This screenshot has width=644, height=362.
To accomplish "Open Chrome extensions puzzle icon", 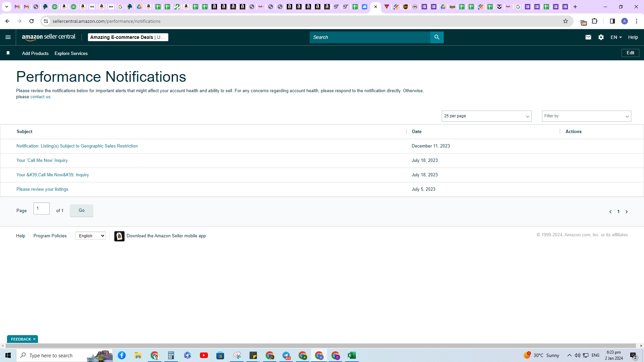I will [x=595, y=21].
